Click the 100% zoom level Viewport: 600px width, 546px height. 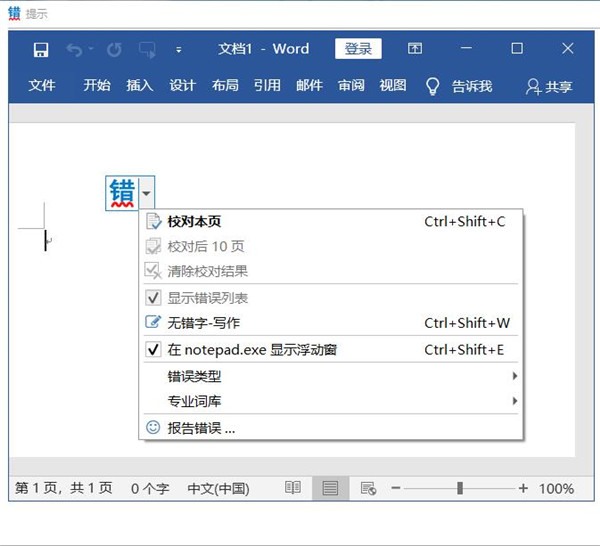556,489
